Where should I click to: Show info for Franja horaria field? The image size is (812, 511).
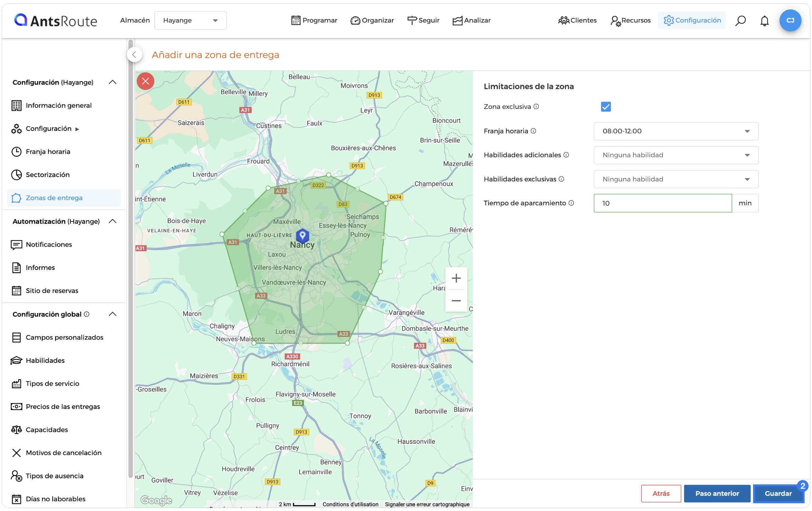[x=533, y=131]
